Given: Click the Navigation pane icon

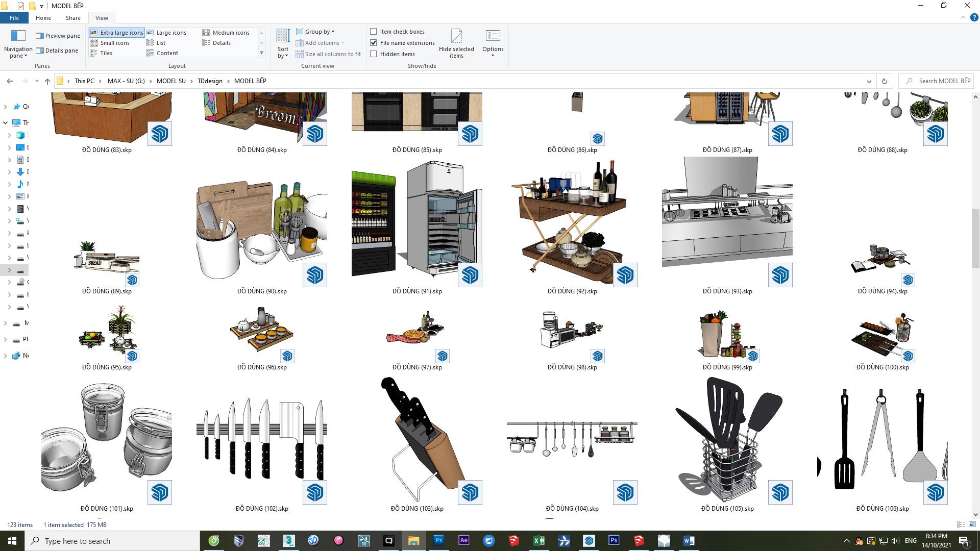Looking at the screenshot, I should click(18, 36).
